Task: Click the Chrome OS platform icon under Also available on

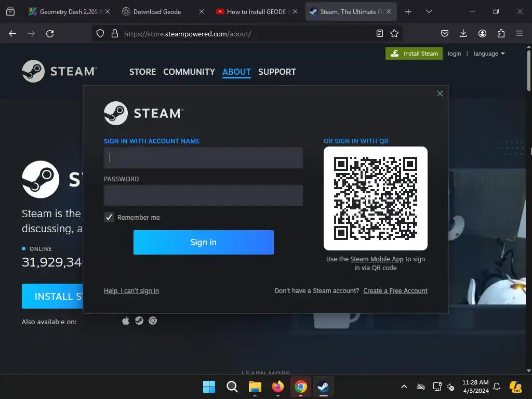Action: [x=153, y=321]
